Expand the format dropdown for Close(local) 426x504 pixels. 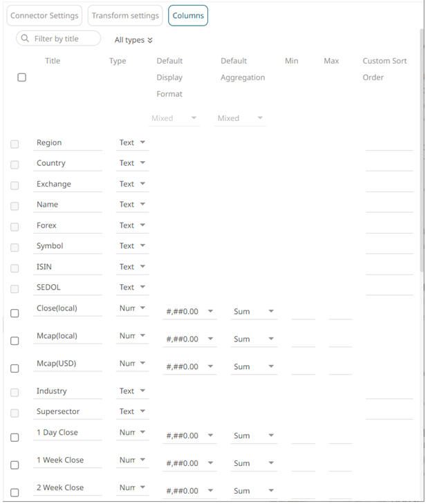tap(210, 312)
